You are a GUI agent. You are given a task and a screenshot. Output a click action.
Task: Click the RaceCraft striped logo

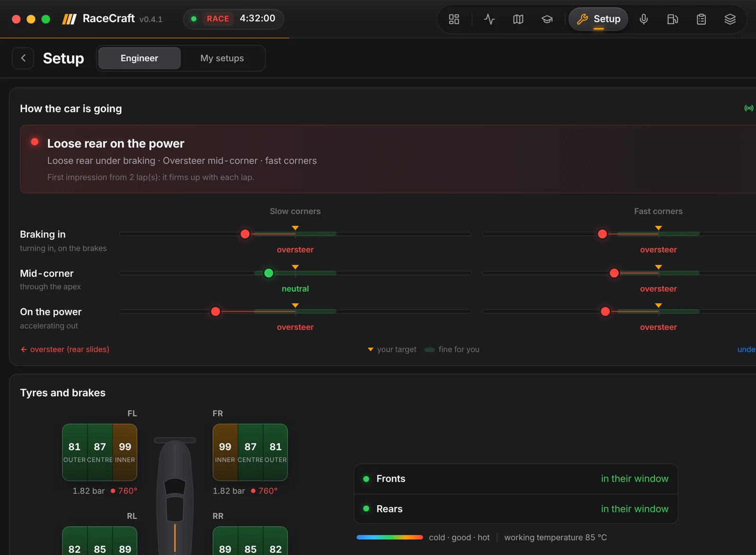(69, 19)
